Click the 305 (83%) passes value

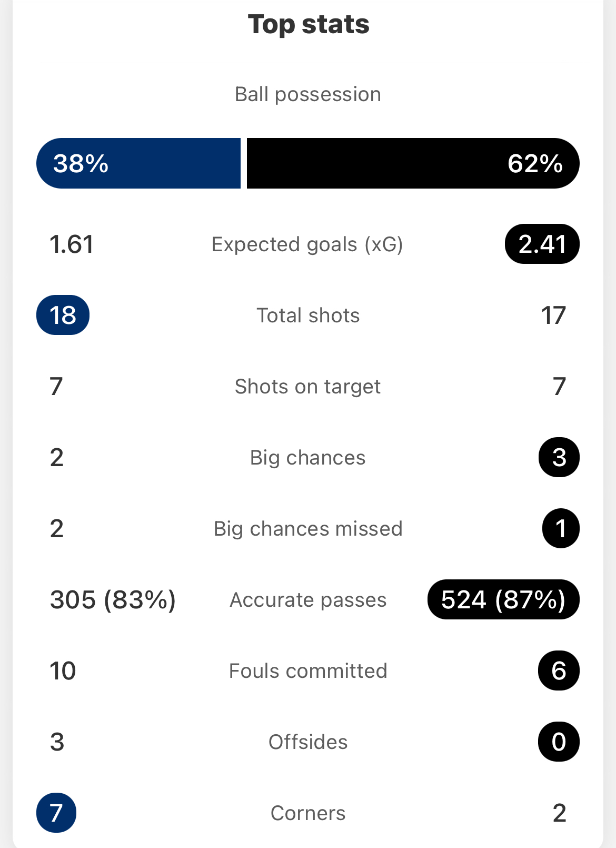[x=113, y=599]
